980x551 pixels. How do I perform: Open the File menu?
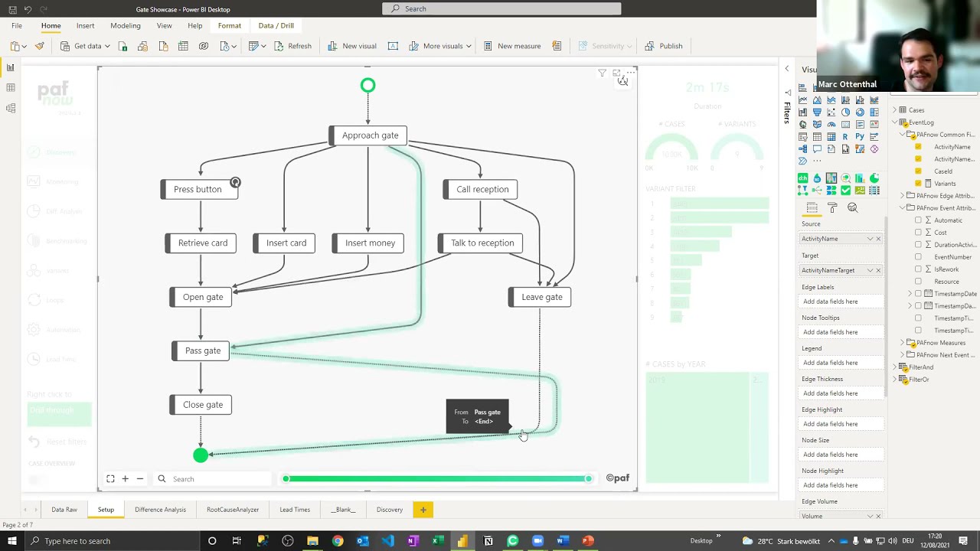click(16, 26)
